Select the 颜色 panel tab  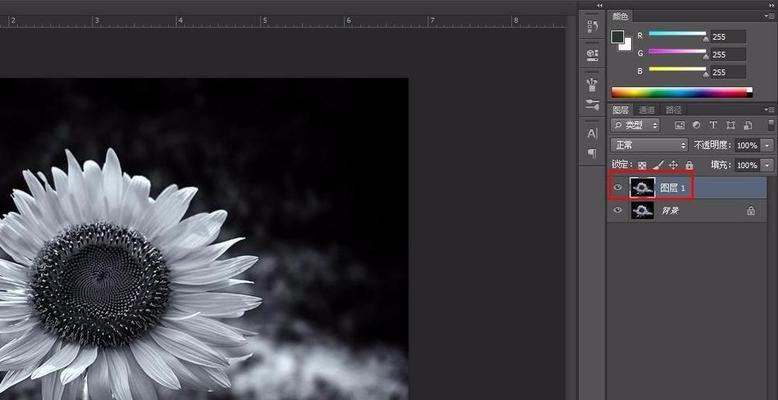click(x=620, y=16)
